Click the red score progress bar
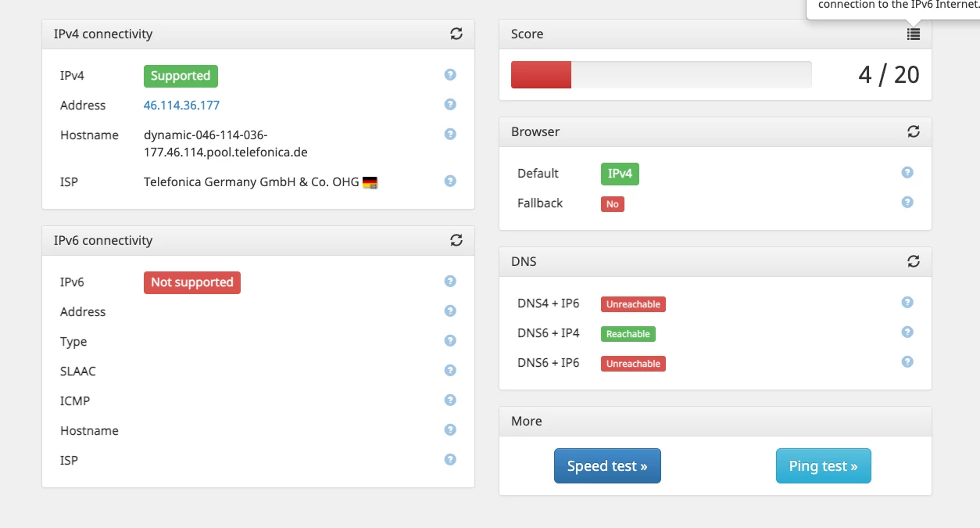980x528 pixels. (x=541, y=75)
